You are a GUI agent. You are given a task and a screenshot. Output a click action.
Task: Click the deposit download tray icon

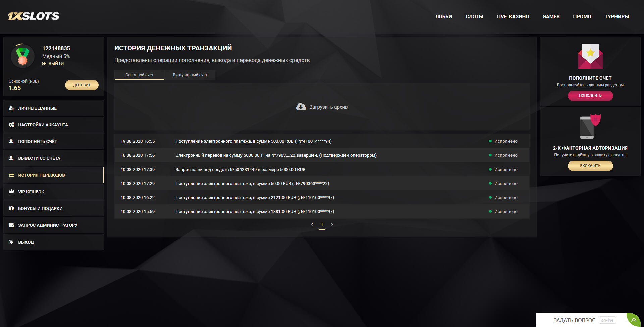coord(11,141)
